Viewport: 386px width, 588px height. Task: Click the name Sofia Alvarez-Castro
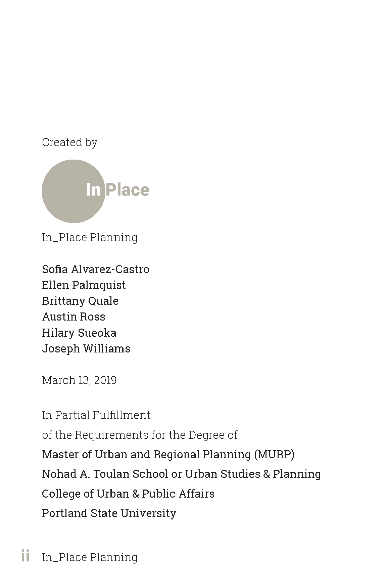tap(96, 269)
